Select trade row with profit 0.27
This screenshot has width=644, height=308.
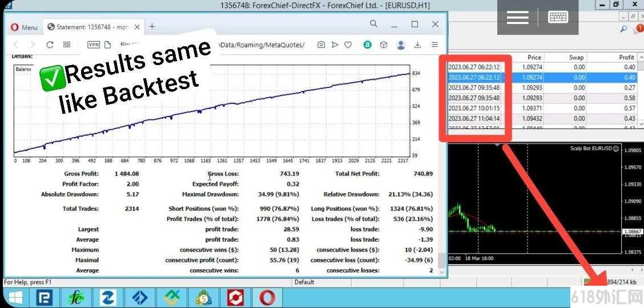click(x=541, y=87)
